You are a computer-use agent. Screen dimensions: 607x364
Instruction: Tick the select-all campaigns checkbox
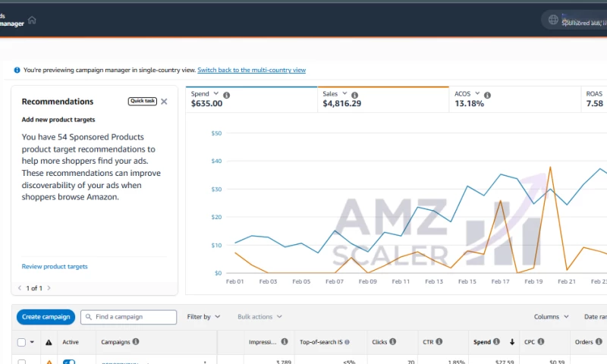pyautogui.click(x=22, y=342)
